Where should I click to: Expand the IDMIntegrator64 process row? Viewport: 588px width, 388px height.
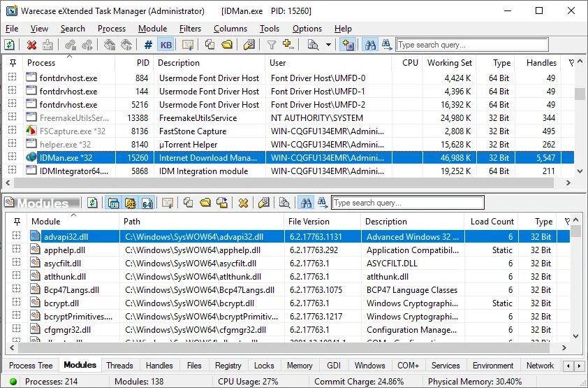pos(13,171)
